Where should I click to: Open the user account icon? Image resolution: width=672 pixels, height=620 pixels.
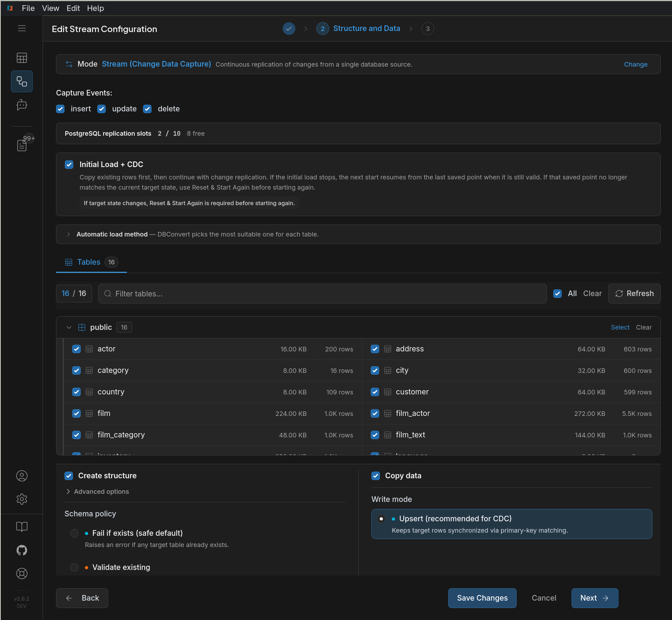pyautogui.click(x=22, y=476)
